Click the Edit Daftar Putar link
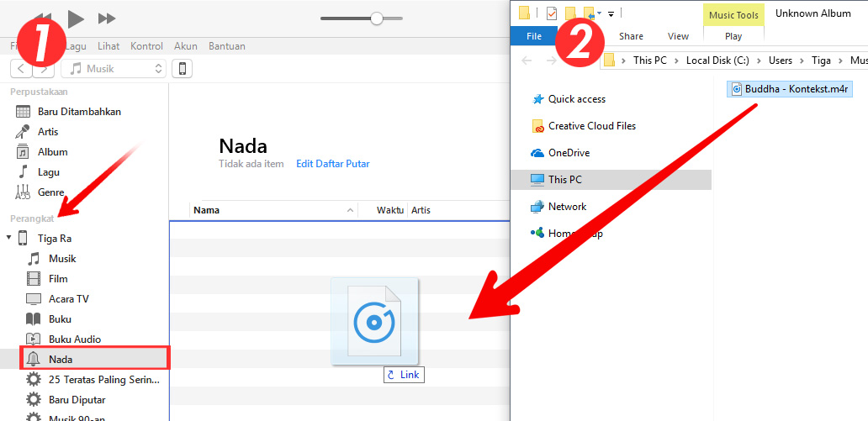The height and width of the screenshot is (421, 868). click(333, 164)
